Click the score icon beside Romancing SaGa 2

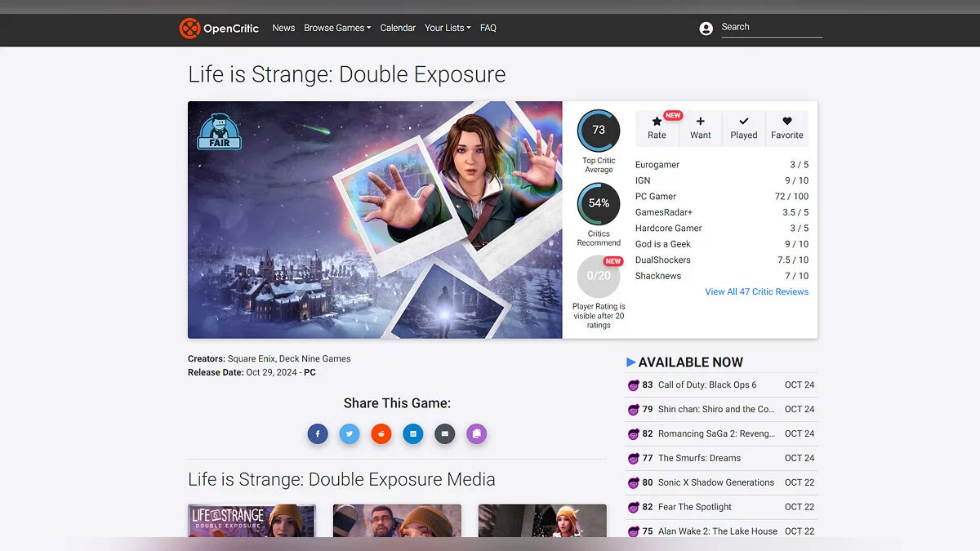pyautogui.click(x=633, y=434)
